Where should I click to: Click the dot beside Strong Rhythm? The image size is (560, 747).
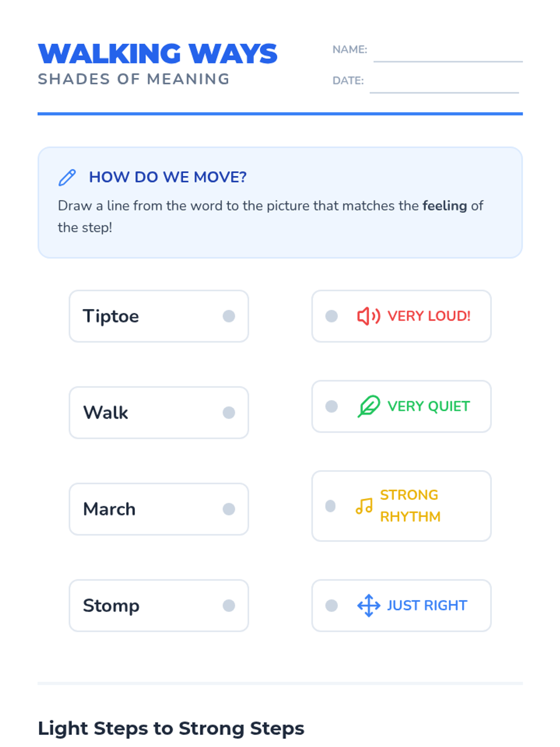click(330, 506)
